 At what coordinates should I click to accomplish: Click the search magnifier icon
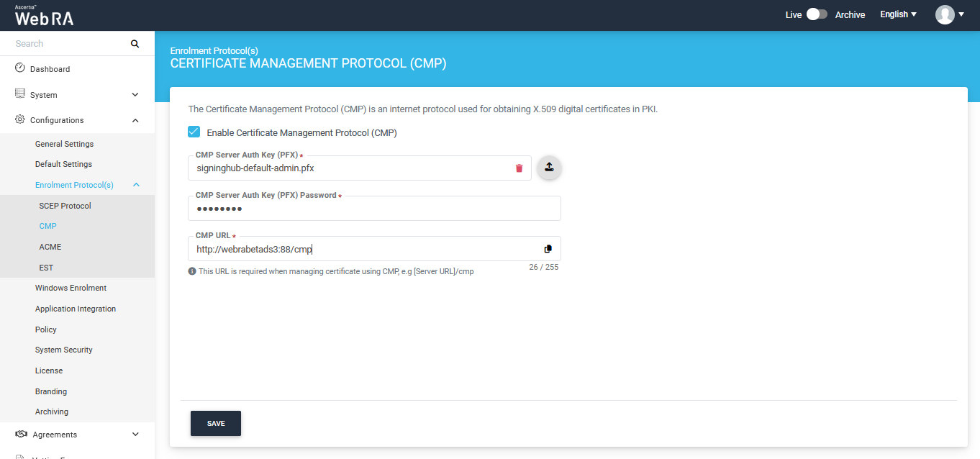[x=135, y=44]
